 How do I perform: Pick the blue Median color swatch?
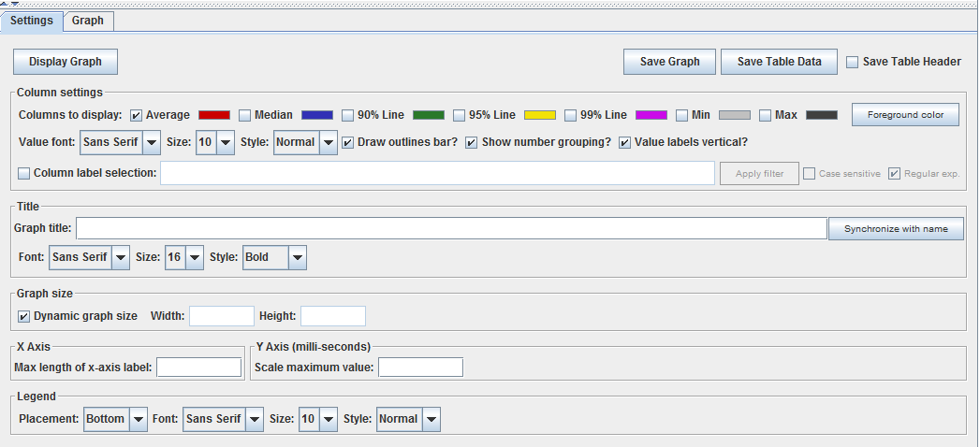(317, 116)
